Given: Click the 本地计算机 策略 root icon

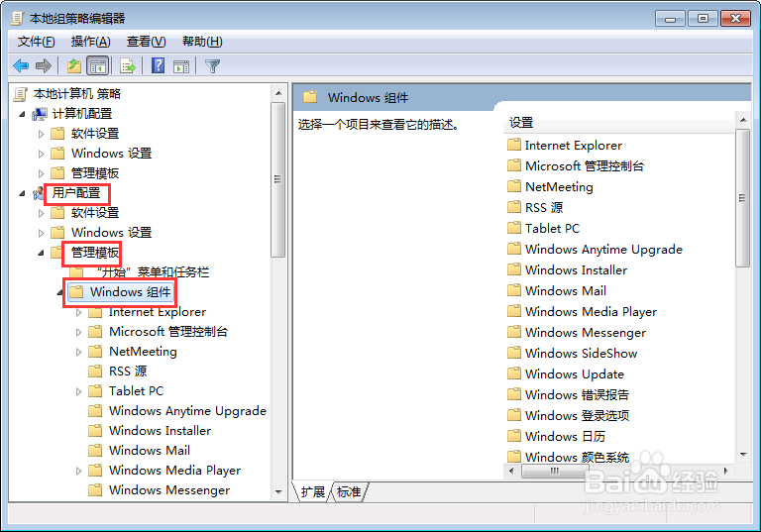Looking at the screenshot, I should click(21, 94).
